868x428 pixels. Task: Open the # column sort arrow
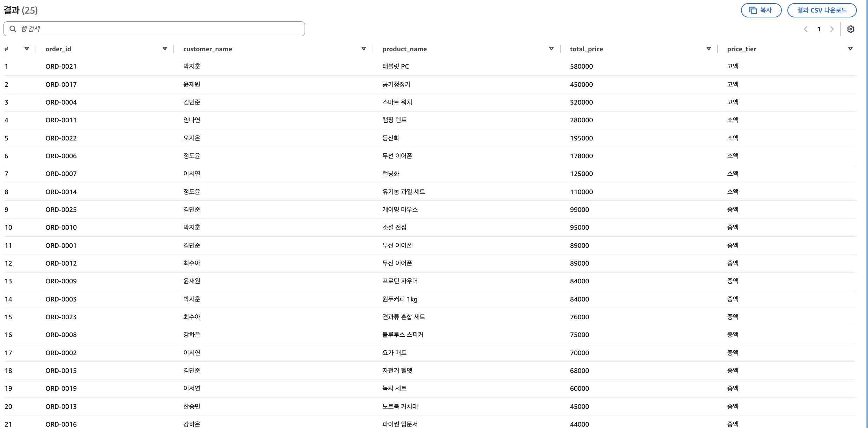point(27,49)
